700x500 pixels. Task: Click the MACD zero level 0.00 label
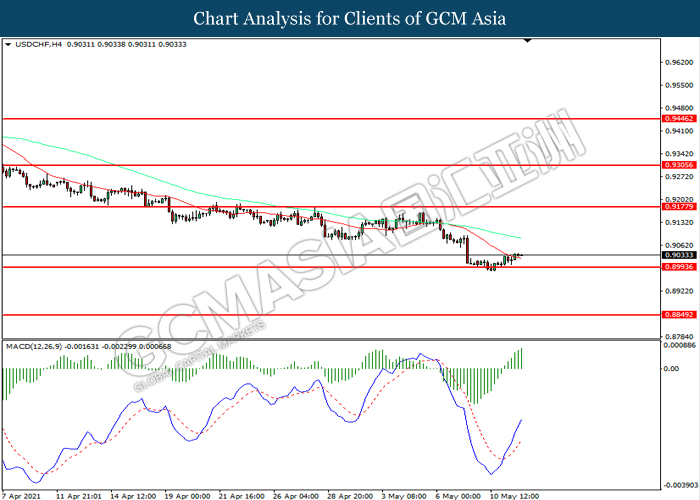[672, 369]
